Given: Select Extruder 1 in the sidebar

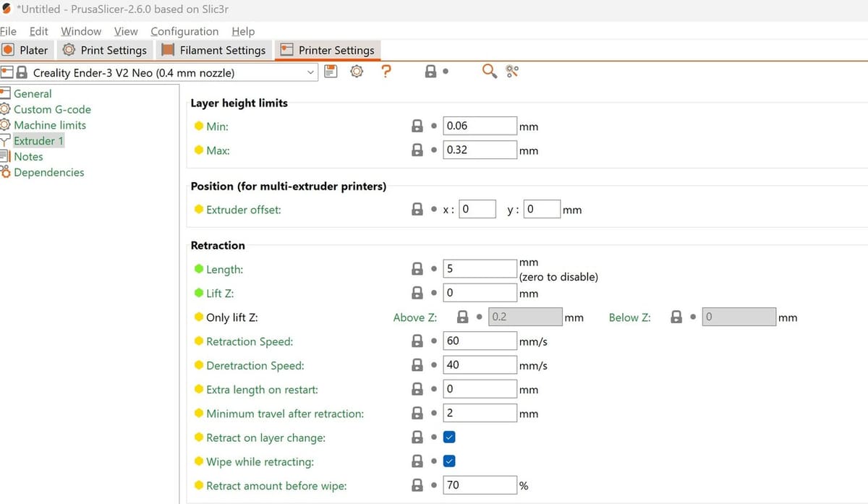Looking at the screenshot, I should pos(38,141).
